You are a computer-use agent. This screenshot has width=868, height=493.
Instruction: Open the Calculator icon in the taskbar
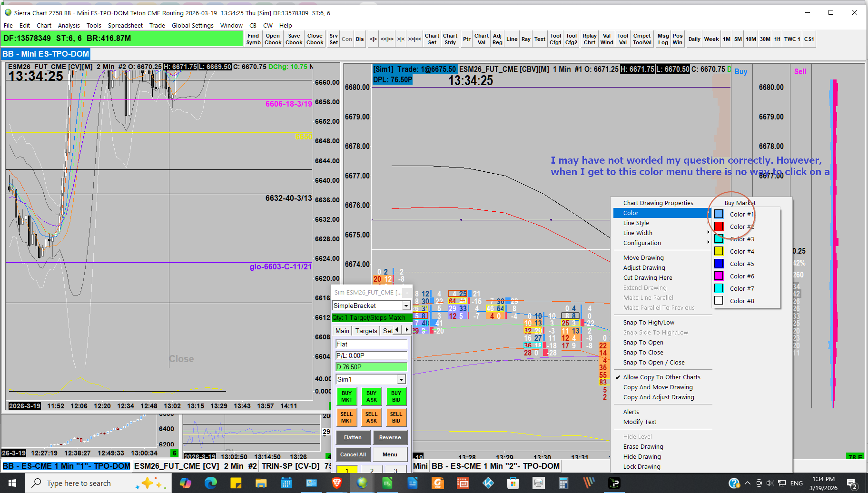tap(563, 483)
